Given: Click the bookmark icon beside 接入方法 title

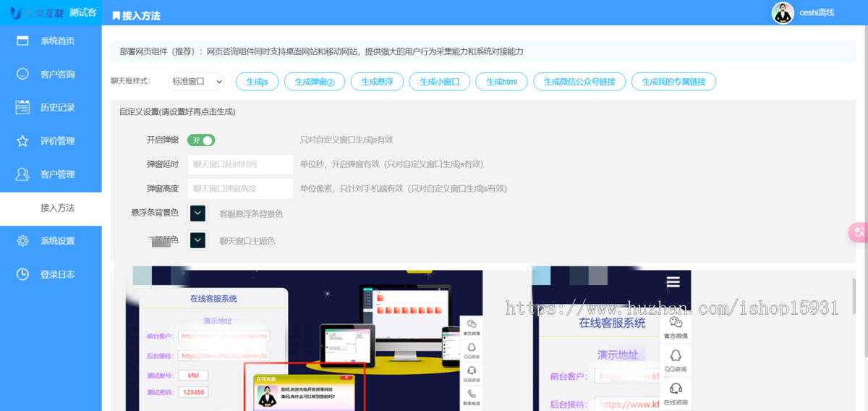Looking at the screenshot, I should coord(116,15).
